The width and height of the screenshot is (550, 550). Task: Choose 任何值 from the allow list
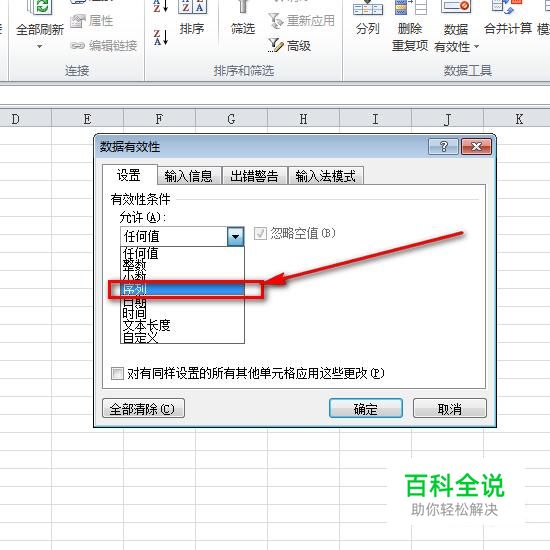click(182, 253)
